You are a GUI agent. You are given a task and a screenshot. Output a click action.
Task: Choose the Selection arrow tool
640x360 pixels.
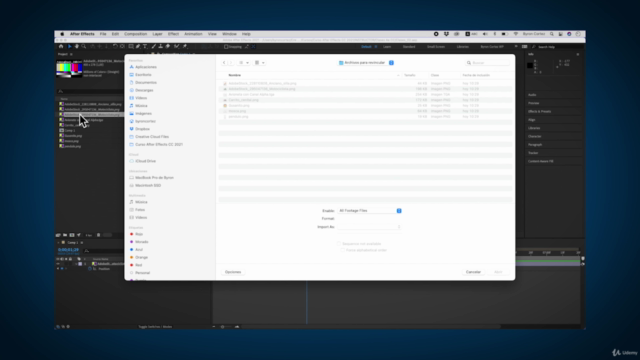click(69, 47)
